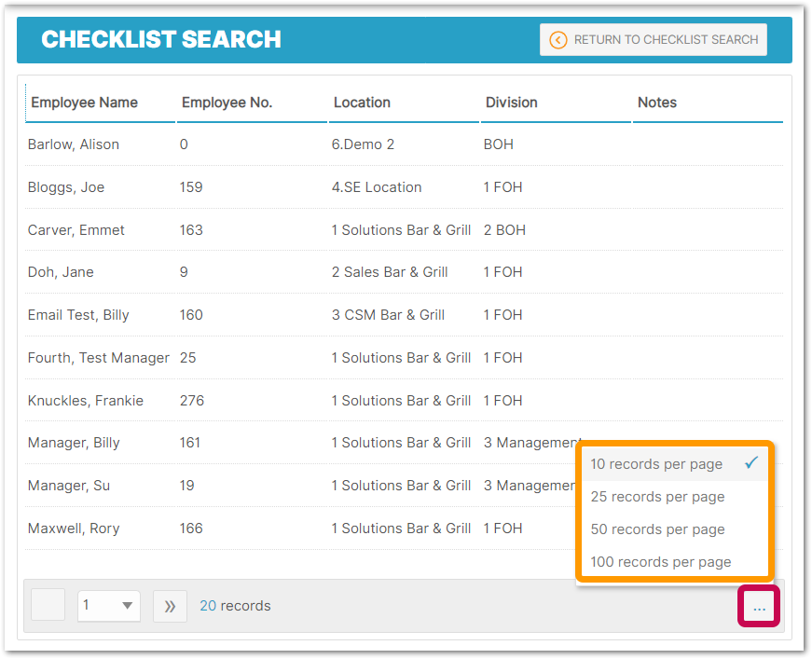Click the blank previous-page button
This screenshot has height=659, width=812.
click(48, 605)
